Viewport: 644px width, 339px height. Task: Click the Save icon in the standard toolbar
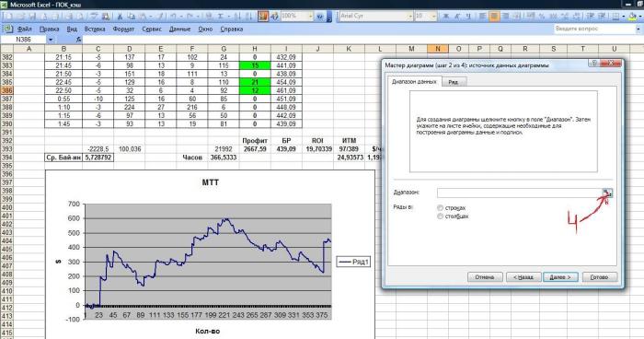(32, 17)
